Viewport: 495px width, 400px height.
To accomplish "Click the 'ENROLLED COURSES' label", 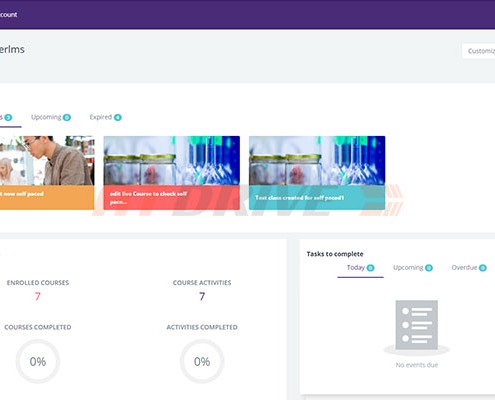I will click(38, 283).
